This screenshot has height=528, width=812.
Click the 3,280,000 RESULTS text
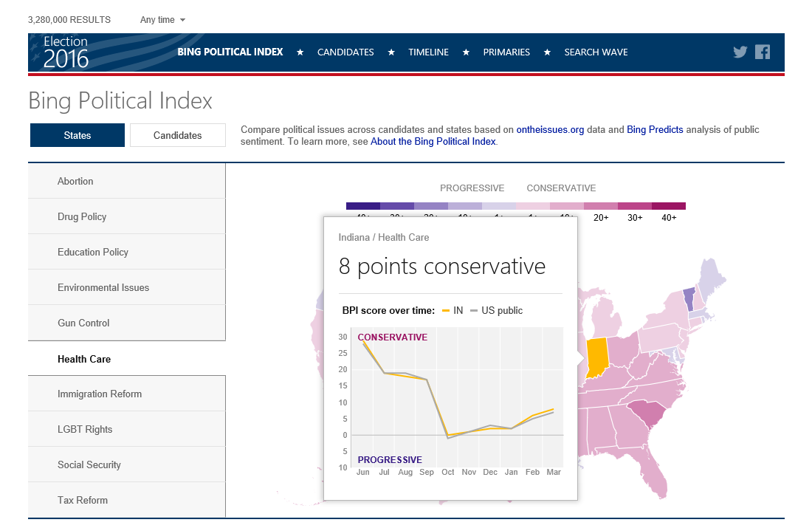point(69,20)
